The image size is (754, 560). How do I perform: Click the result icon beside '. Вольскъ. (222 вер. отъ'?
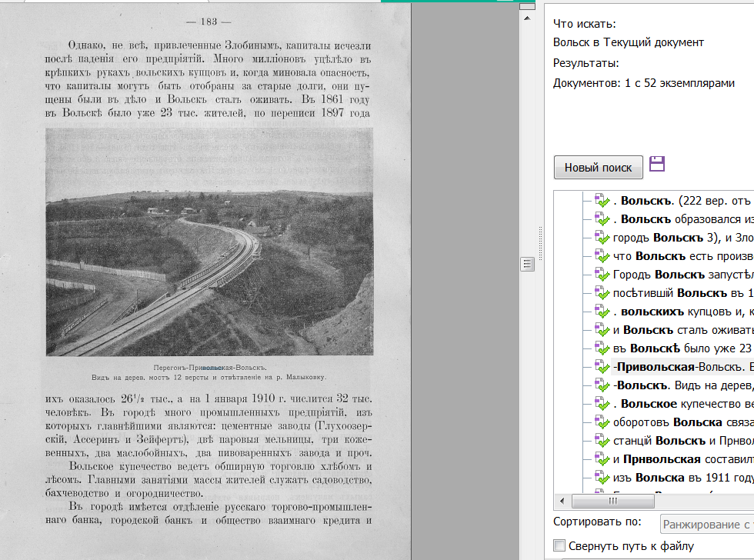(602, 201)
